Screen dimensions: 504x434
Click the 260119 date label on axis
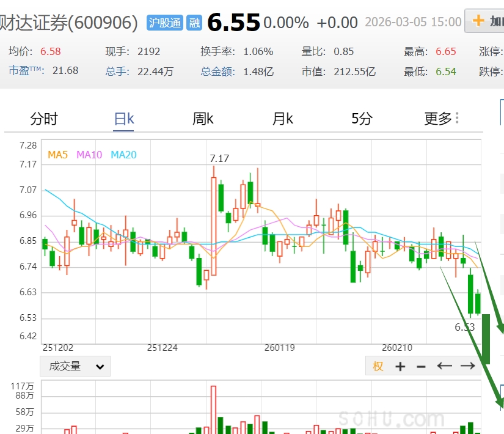point(280,348)
